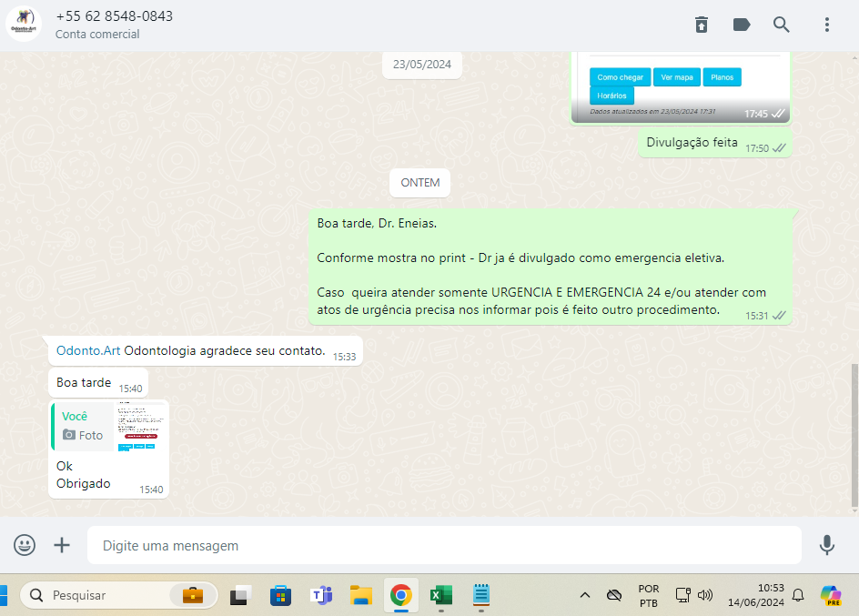859x616 pixels.
Task: Open Excel from the taskbar
Action: coord(441,595)
